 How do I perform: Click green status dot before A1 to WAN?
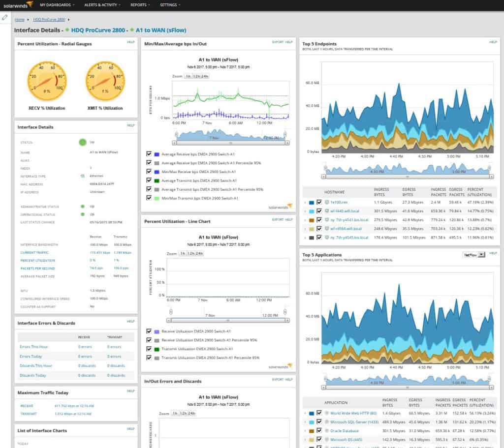(x=132, y=30)
